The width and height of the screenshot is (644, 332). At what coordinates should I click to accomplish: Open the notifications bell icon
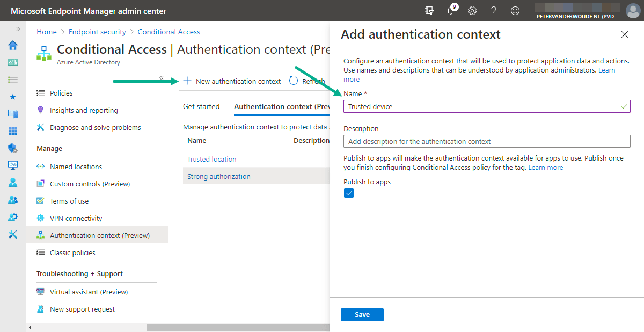450,10
